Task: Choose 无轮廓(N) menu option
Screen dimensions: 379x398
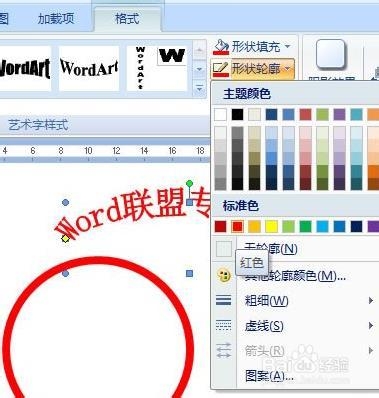Action: coord(295,249)
